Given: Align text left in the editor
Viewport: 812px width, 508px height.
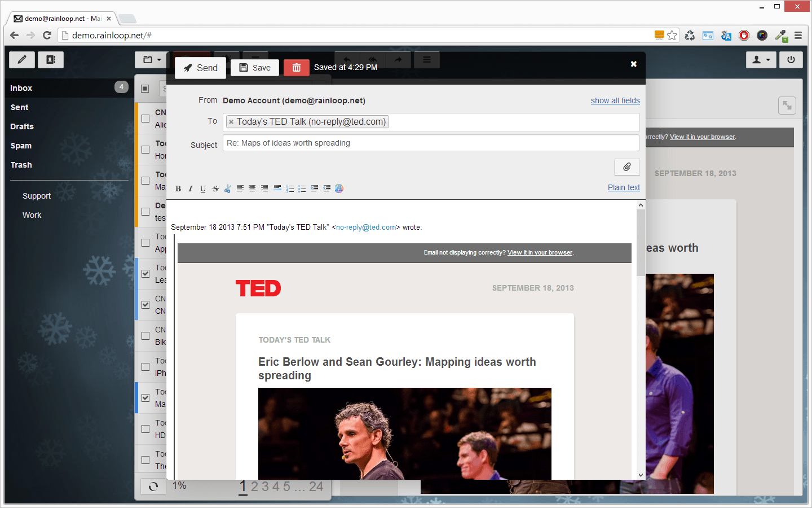Looking at the screenshot, I should click(x=240, y=189).
